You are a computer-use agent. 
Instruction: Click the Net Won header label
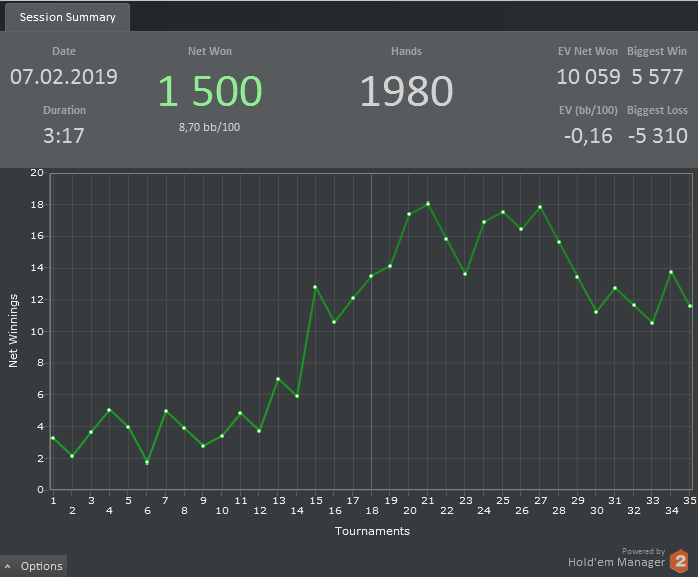click(210, 51)
